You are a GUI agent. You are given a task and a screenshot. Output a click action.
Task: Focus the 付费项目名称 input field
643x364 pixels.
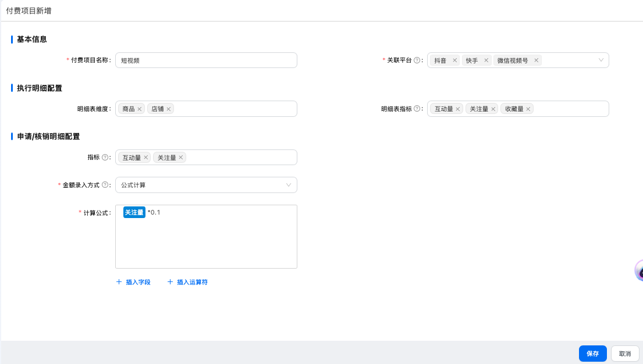point(206,60)
